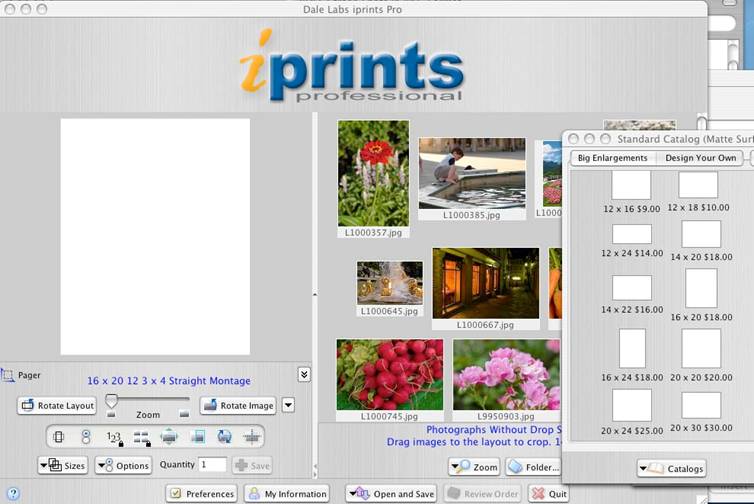Click the iprints professional logo
The image size is (754, 504).
point(352,65)
